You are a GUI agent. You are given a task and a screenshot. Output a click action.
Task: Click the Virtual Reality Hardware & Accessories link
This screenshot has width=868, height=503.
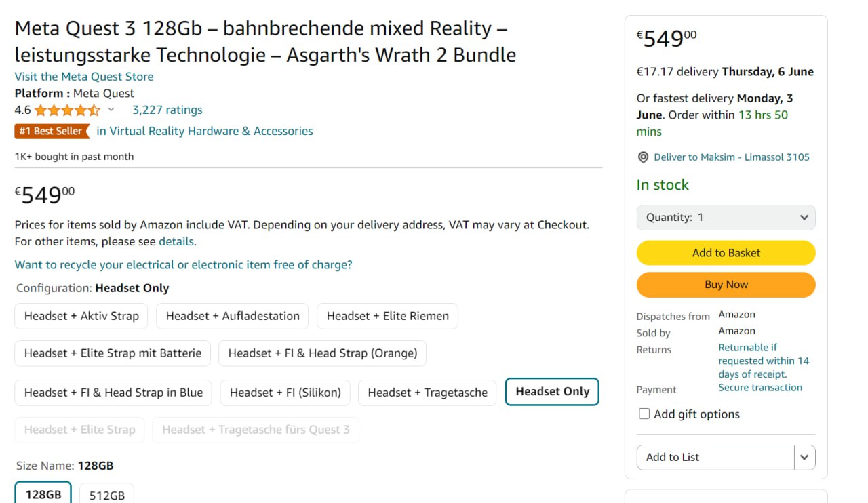204,131
